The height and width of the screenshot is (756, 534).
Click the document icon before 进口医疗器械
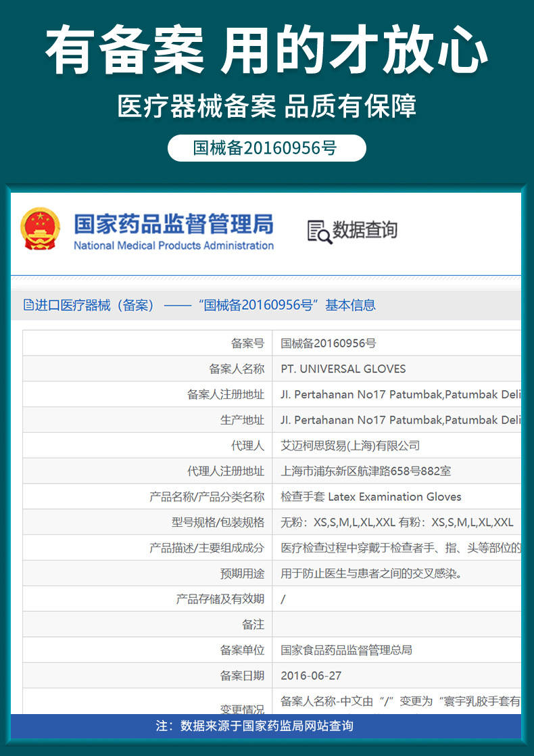tap(28, 305)
